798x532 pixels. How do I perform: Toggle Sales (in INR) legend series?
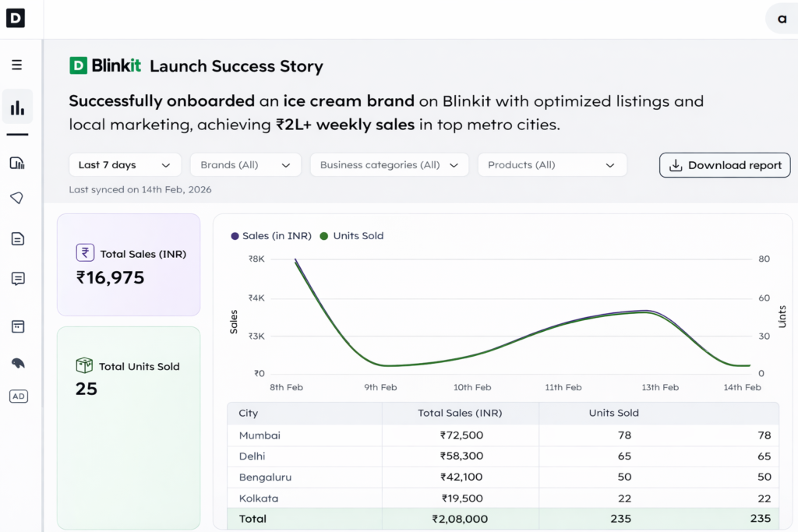click(x=270, y=236)
